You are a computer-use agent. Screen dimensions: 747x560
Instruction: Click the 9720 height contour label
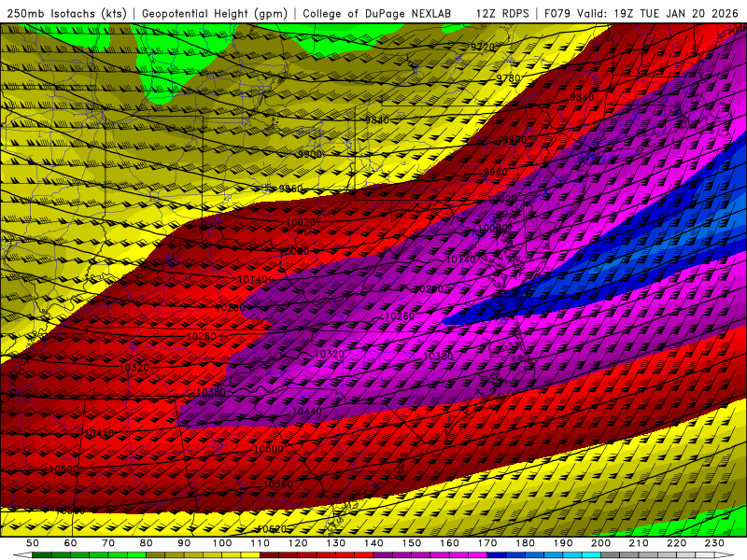483,47
